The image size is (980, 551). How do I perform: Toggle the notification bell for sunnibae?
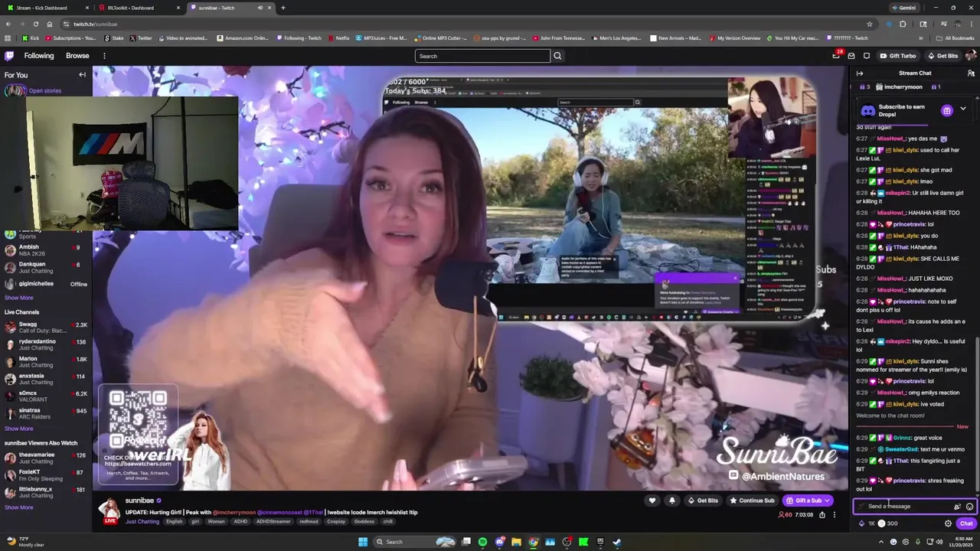coord(672,500)
